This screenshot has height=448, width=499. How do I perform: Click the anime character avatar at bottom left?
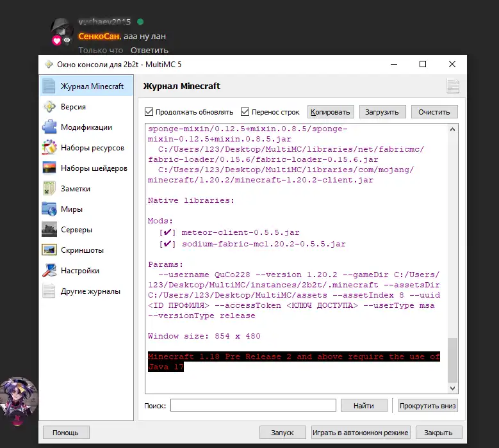[19, 399]
